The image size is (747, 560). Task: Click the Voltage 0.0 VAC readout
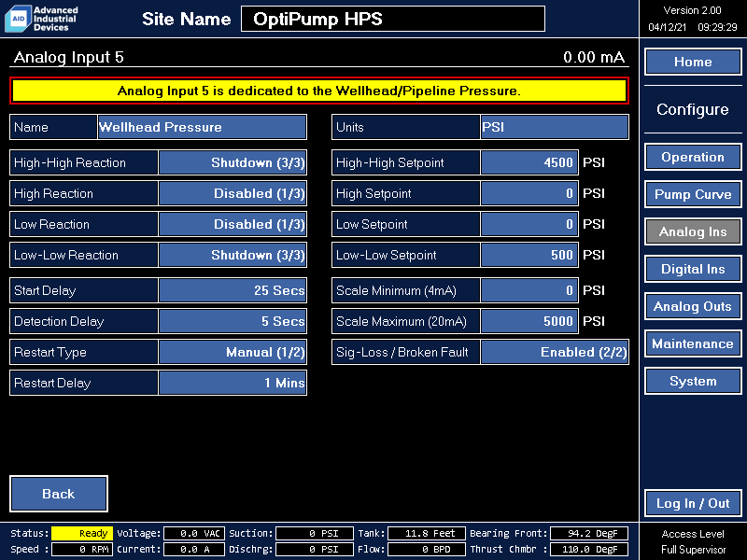point(194,533)
